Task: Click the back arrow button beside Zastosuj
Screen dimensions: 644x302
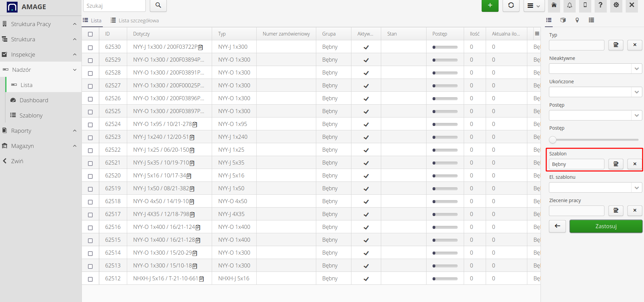Action: 557,226
